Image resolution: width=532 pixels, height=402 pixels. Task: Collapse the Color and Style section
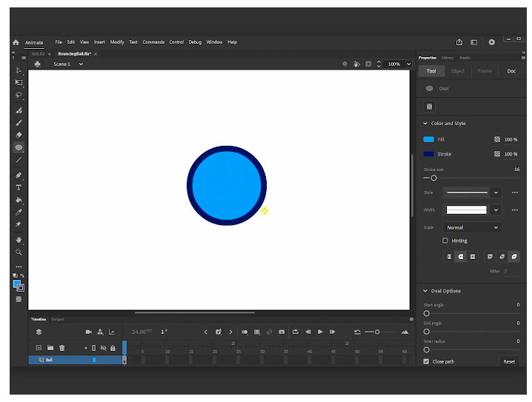pyautogui.click(x=425, y=124)
